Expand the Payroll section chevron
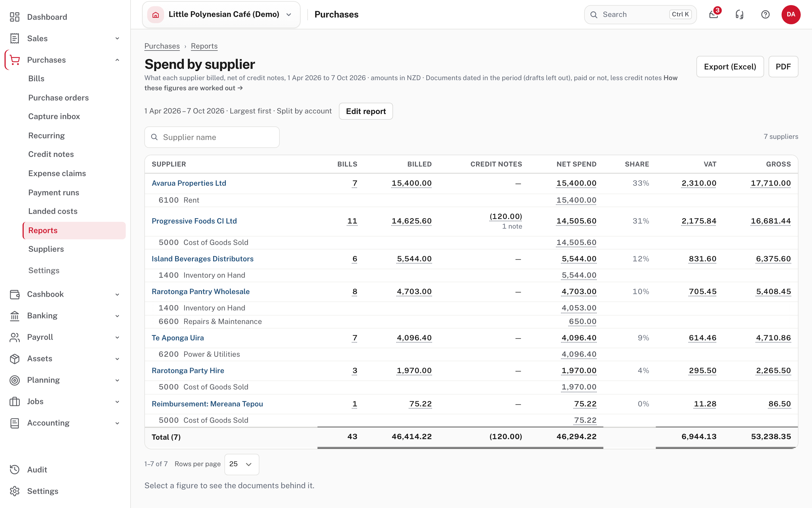This screenshot has height=508, width=812. [x=118, y=337]
